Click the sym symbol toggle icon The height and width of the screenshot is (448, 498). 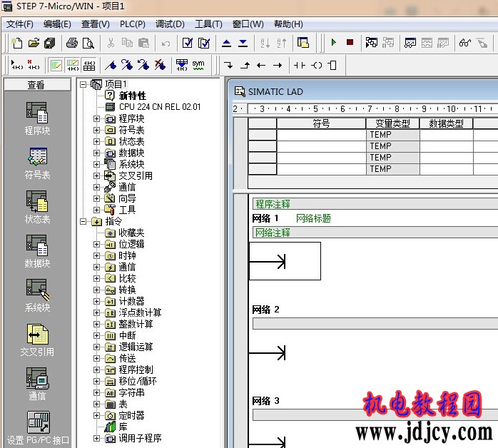(198, 65)
